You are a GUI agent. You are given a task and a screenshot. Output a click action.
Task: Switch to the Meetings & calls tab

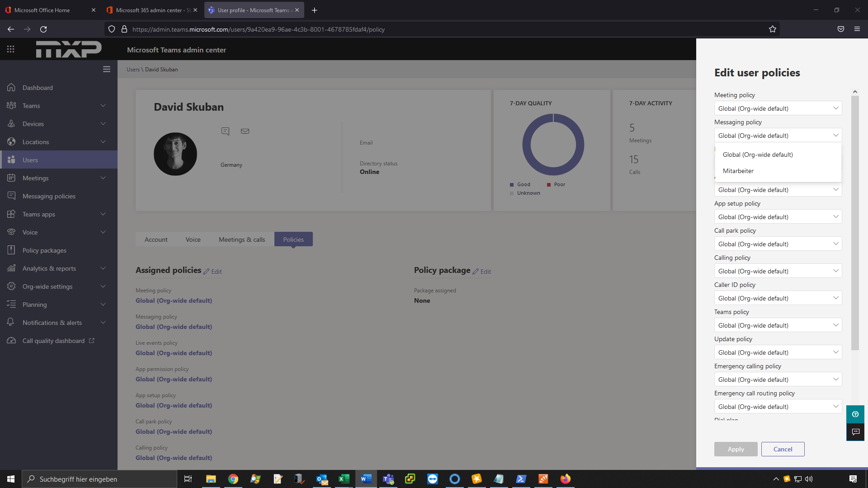click(242, 239)
